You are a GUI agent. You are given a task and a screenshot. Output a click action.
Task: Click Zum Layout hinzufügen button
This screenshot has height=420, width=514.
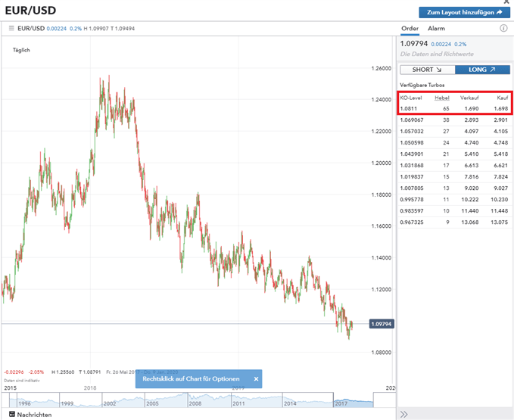click(x=465, y=12)
